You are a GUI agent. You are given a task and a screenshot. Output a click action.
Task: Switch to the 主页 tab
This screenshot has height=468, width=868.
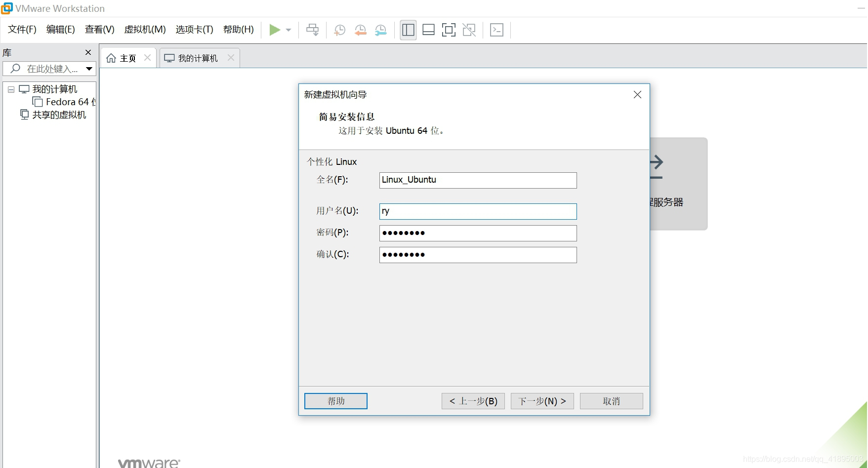[x=128, y=58]
